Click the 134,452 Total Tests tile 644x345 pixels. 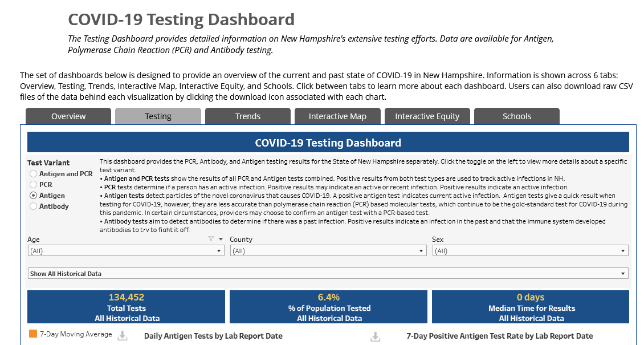[x=126, y=307]
